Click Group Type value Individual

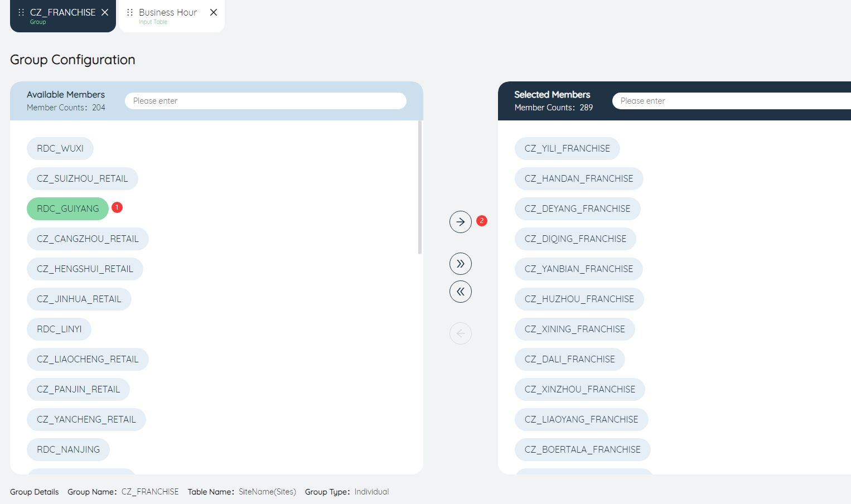(x=371, y=492)
